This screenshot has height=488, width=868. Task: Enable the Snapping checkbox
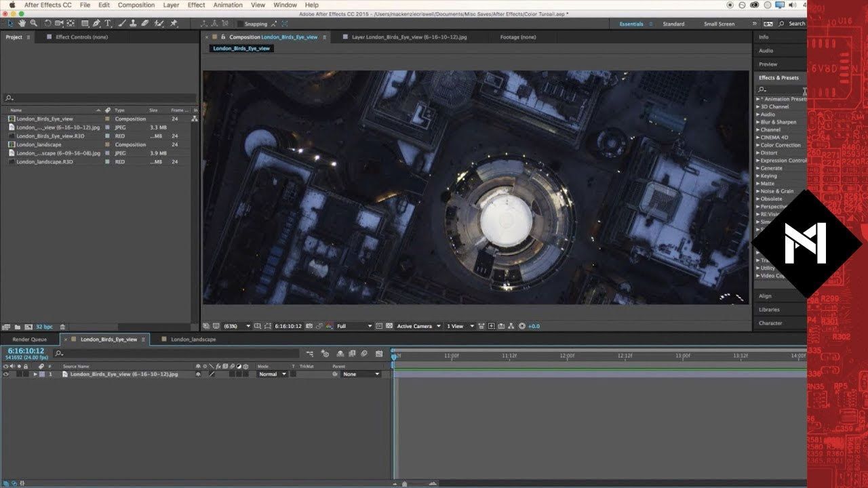click(x=239, y=24)
